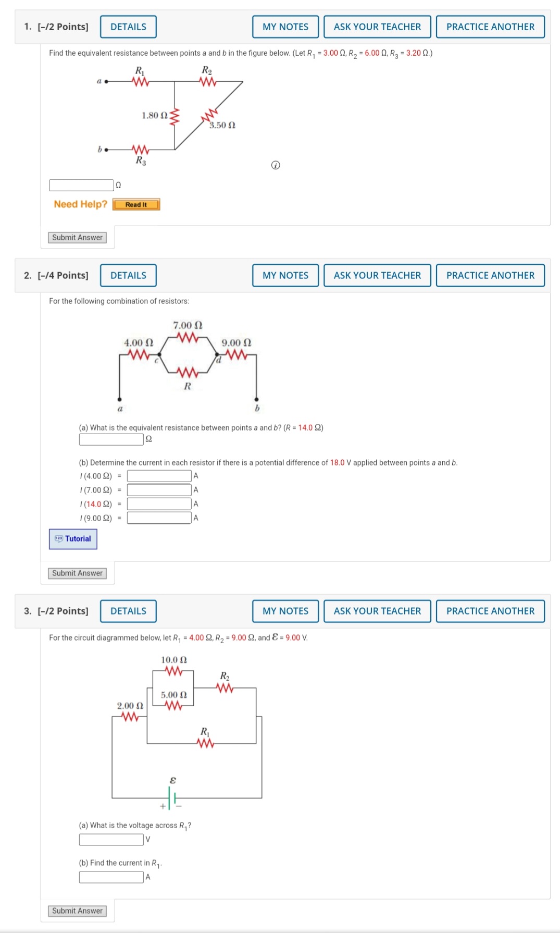Open ASK YOUR TEACHER for question 1
560x933 pixels.
pos(377,27)
